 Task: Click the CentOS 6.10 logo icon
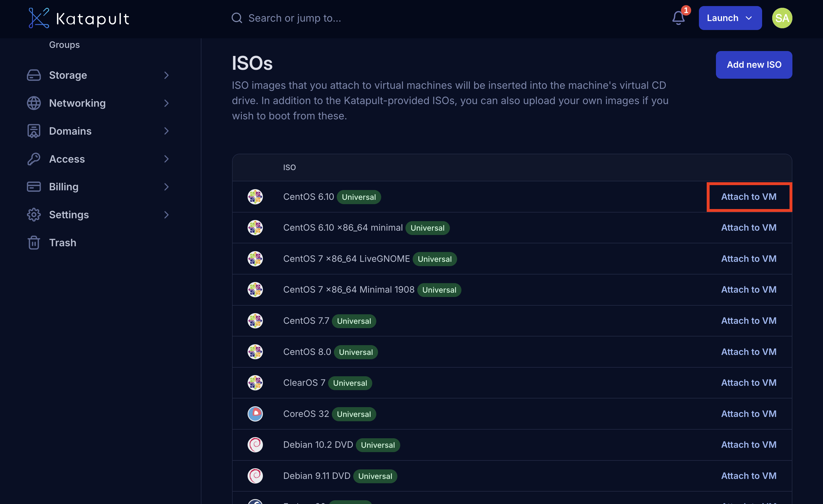point(255,197)
